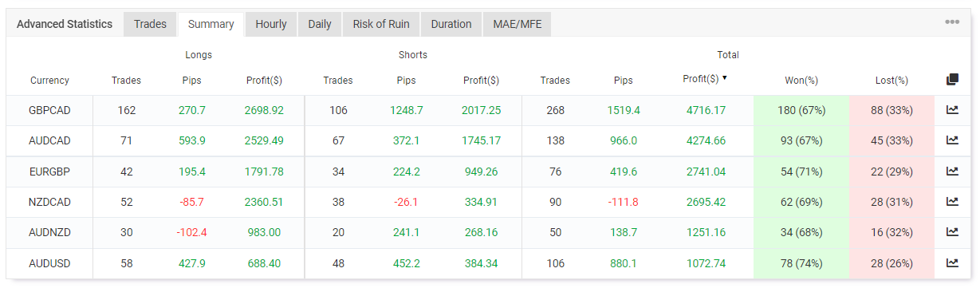The width and height of the screenshot is (980, 288).
Task: Click the GBPCAD currency cell
Action: [49, 110]
